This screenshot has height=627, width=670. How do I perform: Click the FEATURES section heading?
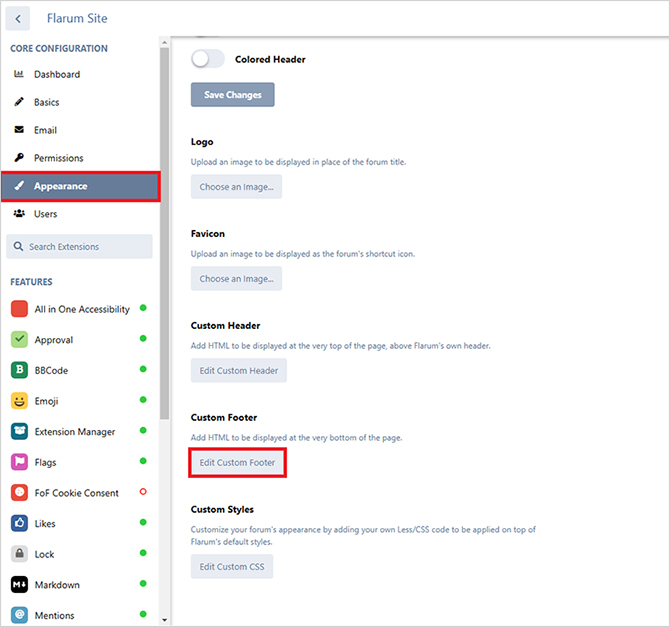tap(31, 282)
